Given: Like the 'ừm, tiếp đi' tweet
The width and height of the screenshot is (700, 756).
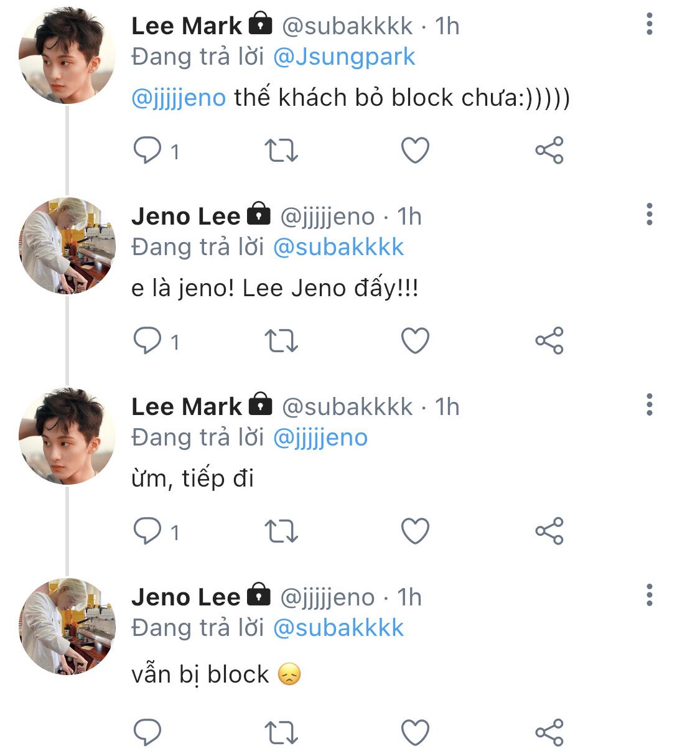Looking at the screenshot, I should click(x=415, y=531).
